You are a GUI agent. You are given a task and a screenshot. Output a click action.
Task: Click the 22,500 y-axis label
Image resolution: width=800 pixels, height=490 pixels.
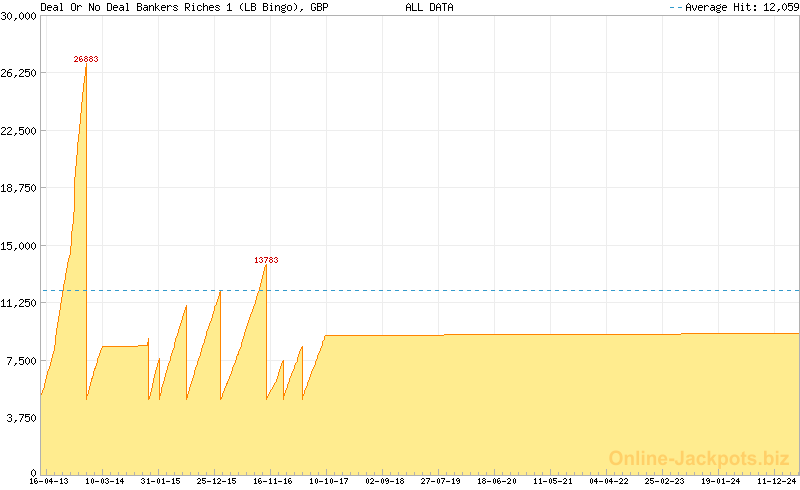pos(19,130)
